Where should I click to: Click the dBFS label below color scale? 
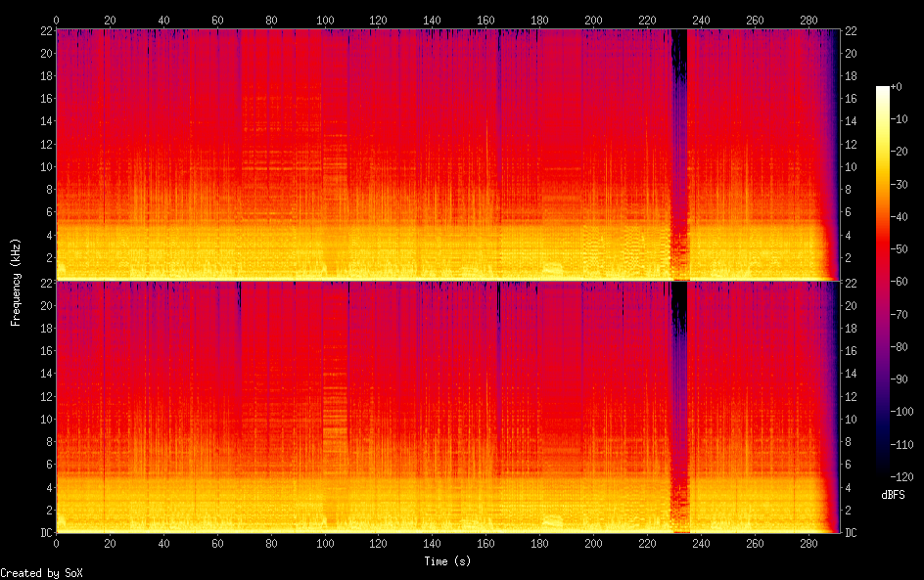point(893,495)
